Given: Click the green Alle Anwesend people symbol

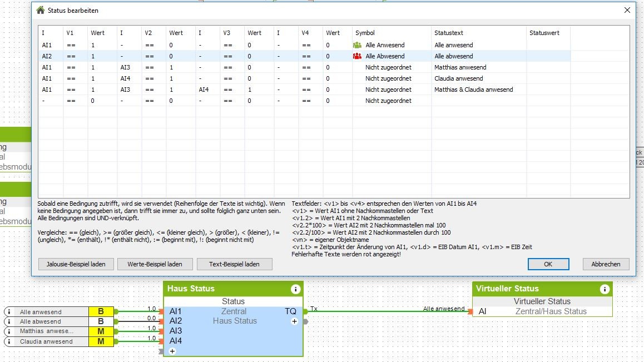Looking at the screenshot, I should [358, 45].
